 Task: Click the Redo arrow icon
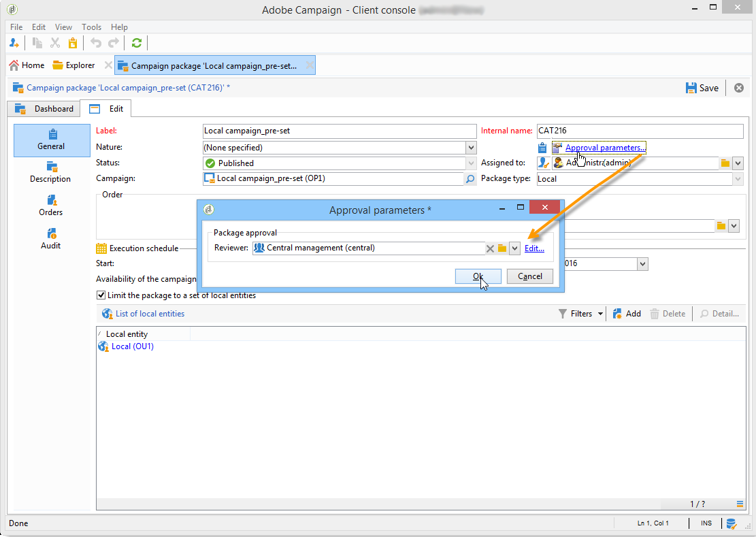[114, 43]
